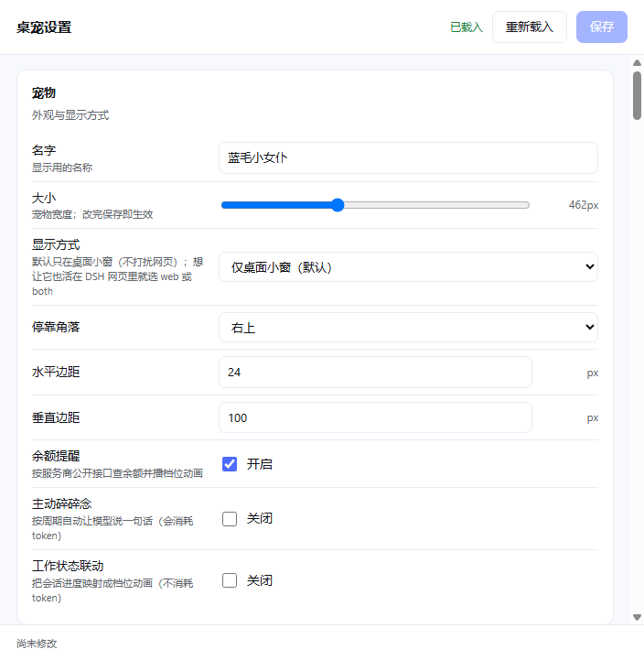Click the scrollbar up arrow
The width and height of the screenshot is (644, 660).
click(637, 63)
